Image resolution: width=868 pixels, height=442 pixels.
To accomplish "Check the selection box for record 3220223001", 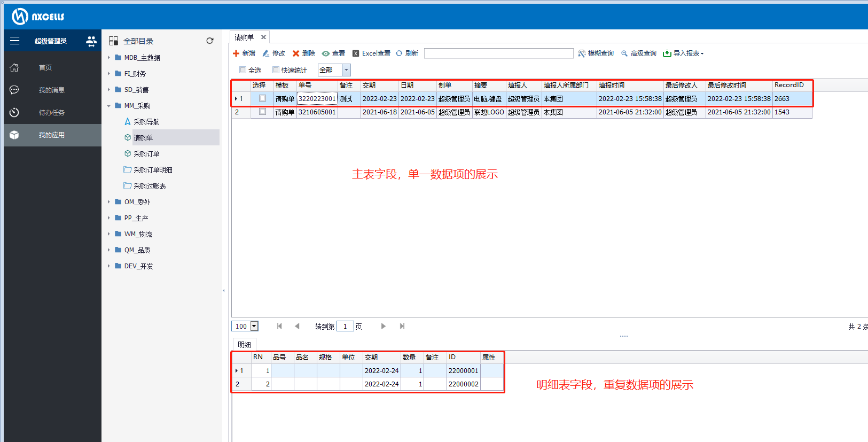I will 262,98.
